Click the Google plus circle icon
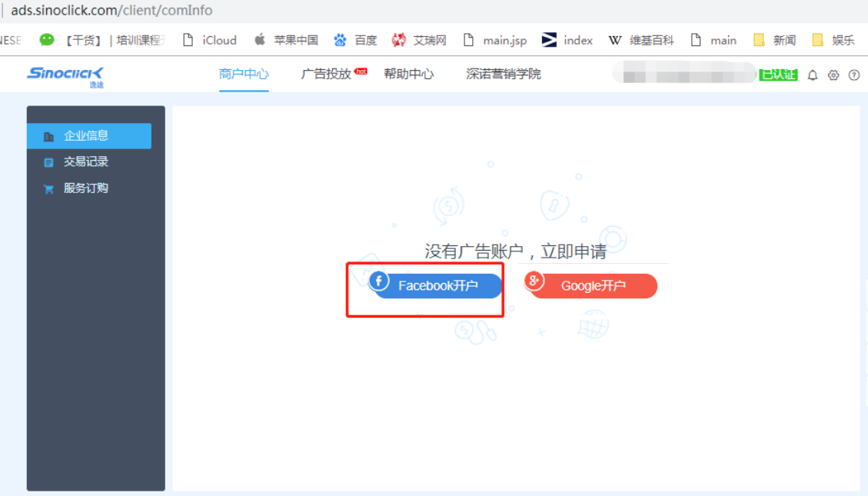Screen dimensions: 868x496 pos(534,281)
